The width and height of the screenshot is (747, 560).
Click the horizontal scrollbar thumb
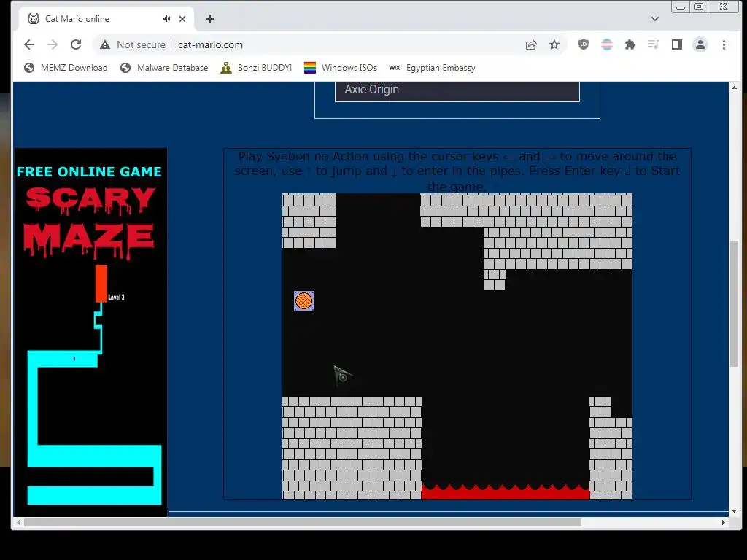pos(303,522)
